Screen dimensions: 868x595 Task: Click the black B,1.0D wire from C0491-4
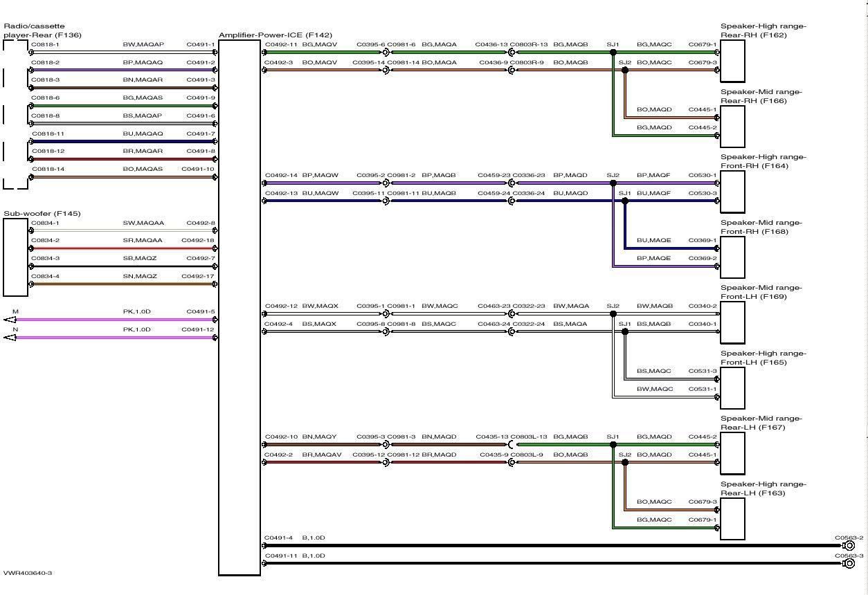coord(554,546)
